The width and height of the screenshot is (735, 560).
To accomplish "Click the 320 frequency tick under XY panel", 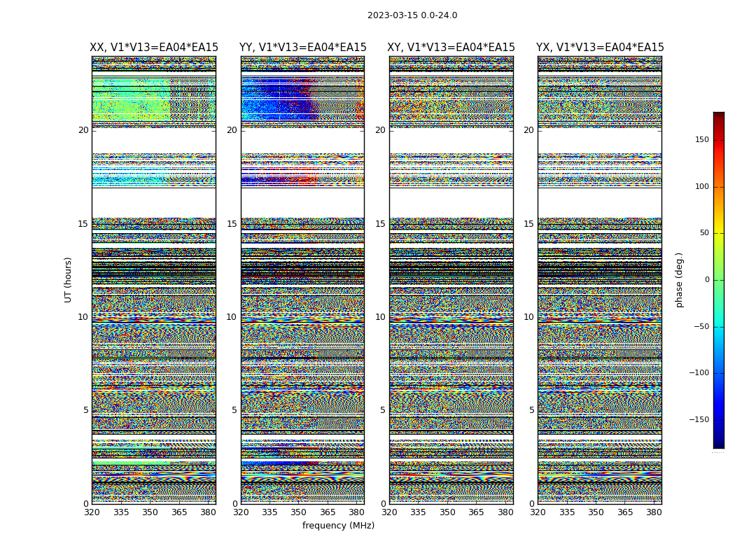I will click(389, 512).
